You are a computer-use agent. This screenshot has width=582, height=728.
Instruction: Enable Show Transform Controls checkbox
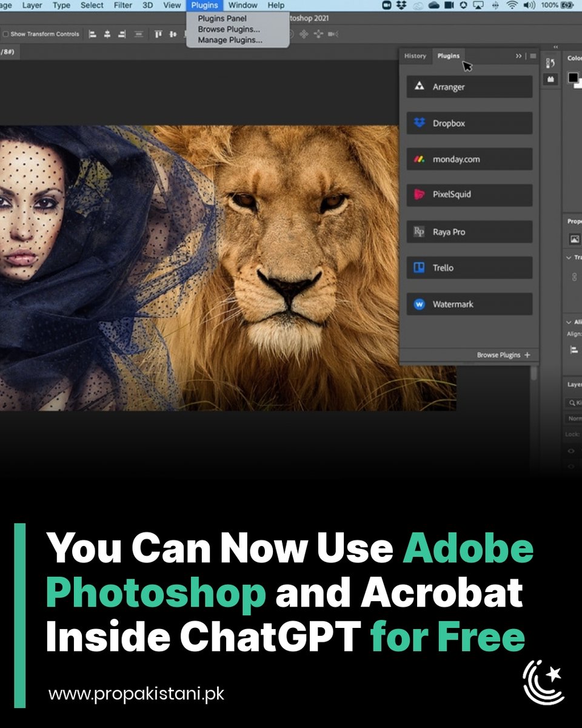pos(5,34)
